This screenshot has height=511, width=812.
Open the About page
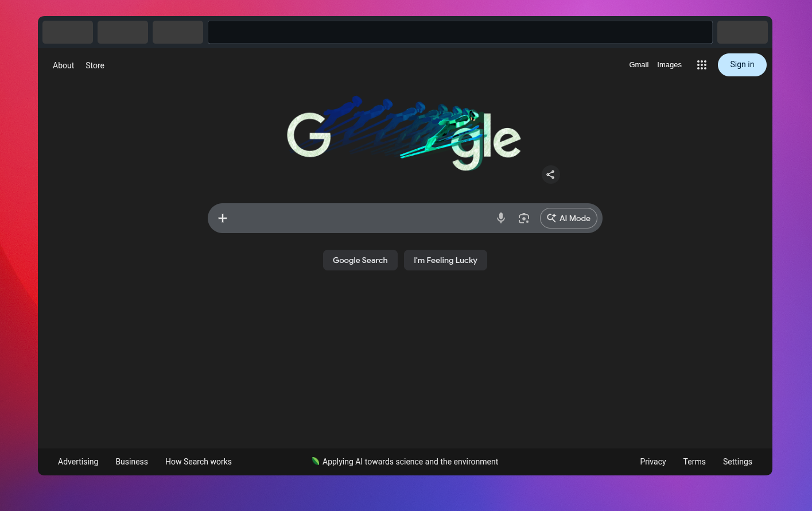pyautogui.click(x=63, y=65)
